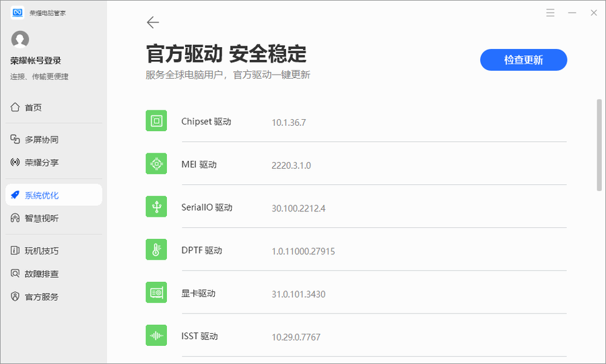Click the 系统优化 rocket icon

[x=15, y=195]
